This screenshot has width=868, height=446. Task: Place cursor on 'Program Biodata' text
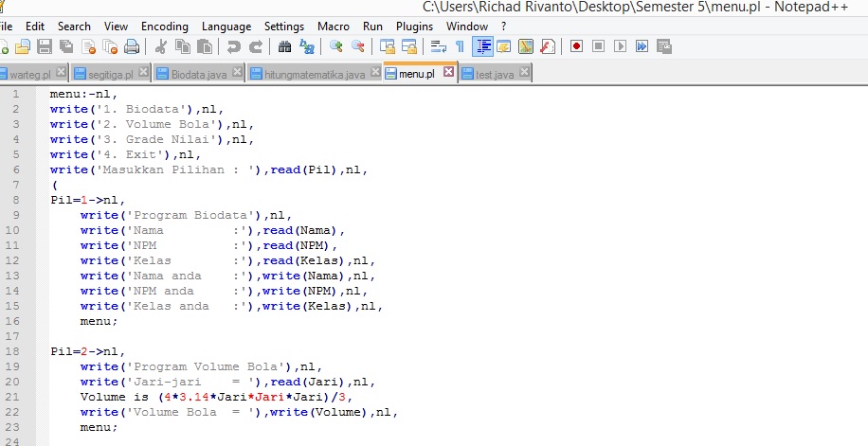coord(193,215)
